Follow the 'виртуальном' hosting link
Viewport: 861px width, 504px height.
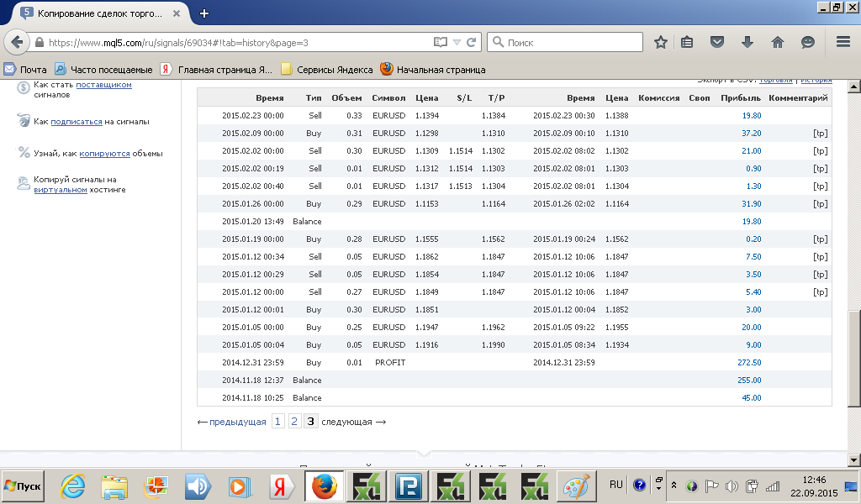point(61,190)
